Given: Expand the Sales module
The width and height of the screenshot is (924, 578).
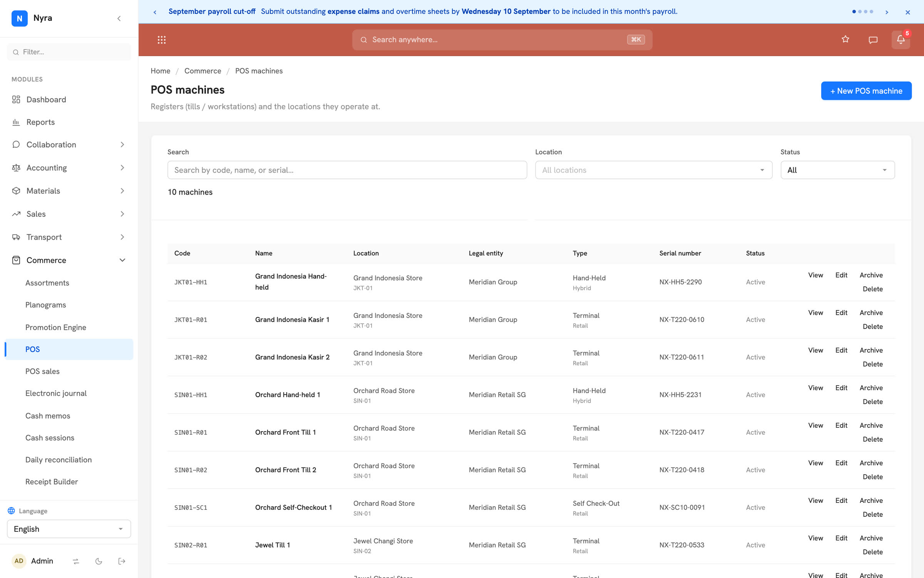Looking at the screenshot, I should tap(69, 214).
